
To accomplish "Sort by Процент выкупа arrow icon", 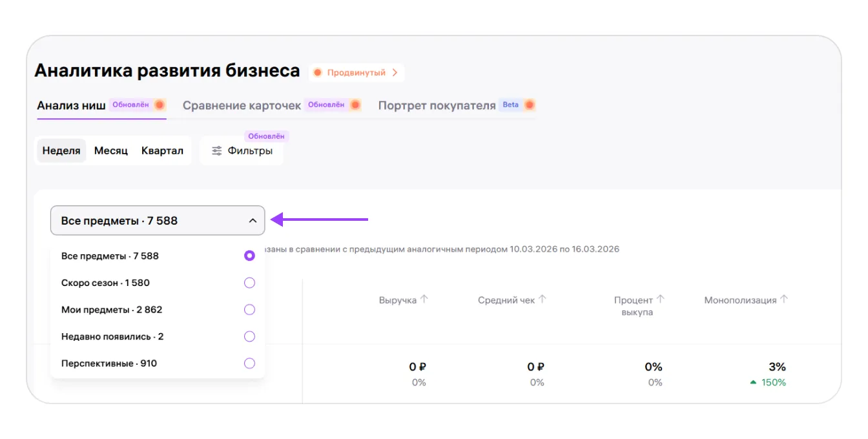I will 661,300.
